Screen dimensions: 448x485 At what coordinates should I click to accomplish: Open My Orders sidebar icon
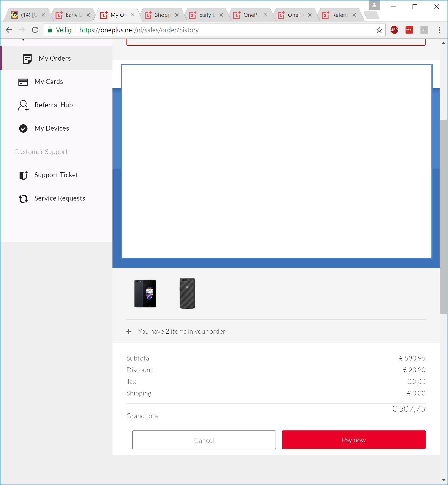[27, 58]
